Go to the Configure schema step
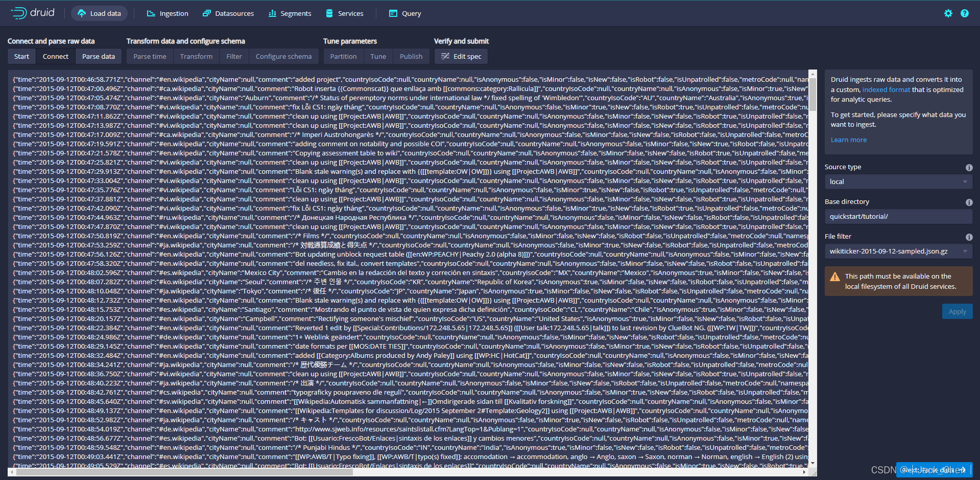 (x=283, y=56)
